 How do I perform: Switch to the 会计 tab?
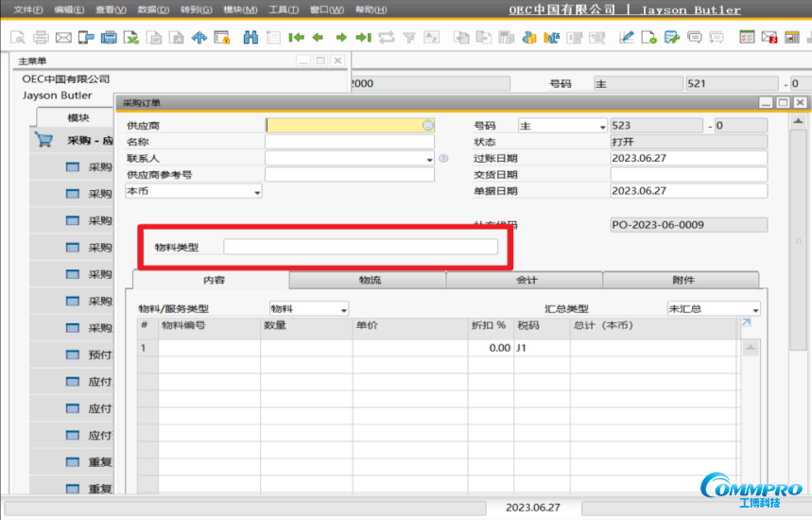click(x=527, y=280)
